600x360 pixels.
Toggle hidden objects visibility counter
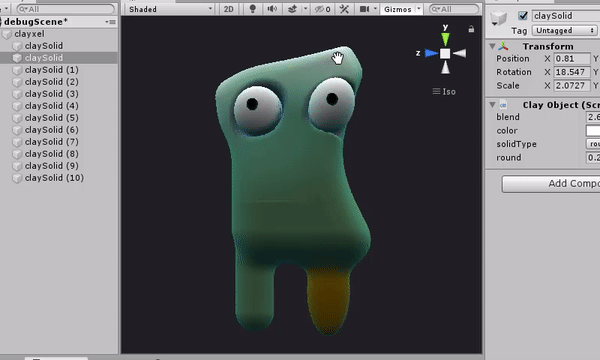click(x=323, y=9)
